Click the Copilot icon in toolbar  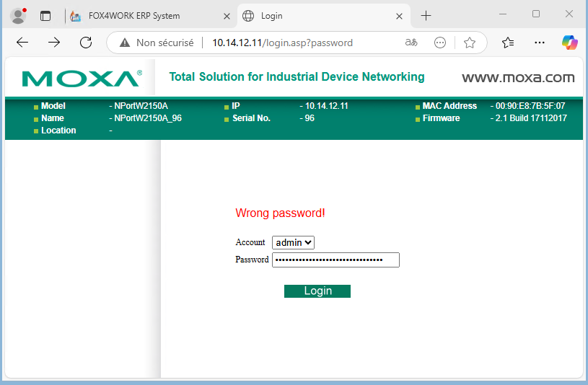570,43
